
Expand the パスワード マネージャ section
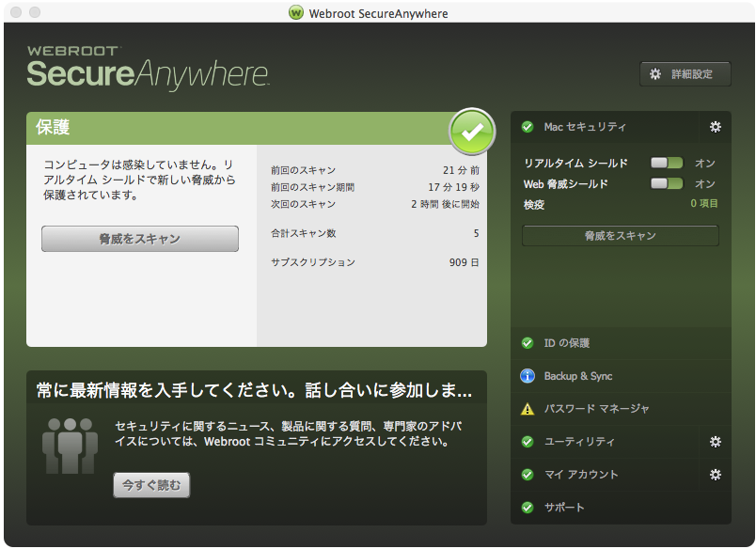pyautogui.click(x=621, y=409)
